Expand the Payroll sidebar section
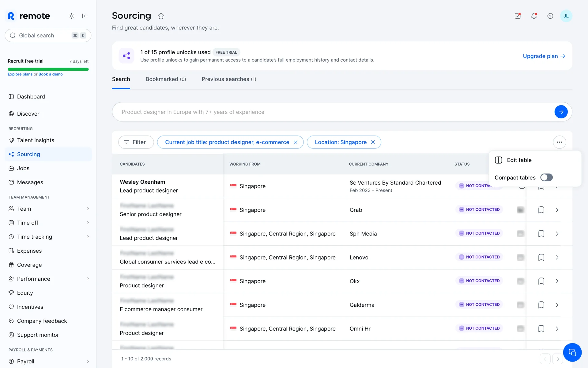Image resolution: width=588 pixels, height=368 pixels. click(88, 362)
